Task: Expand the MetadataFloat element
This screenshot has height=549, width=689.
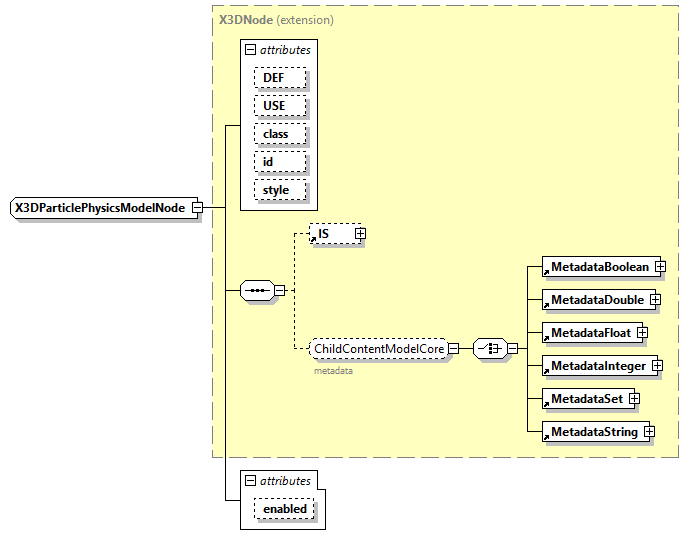Action: coord(642,333)
